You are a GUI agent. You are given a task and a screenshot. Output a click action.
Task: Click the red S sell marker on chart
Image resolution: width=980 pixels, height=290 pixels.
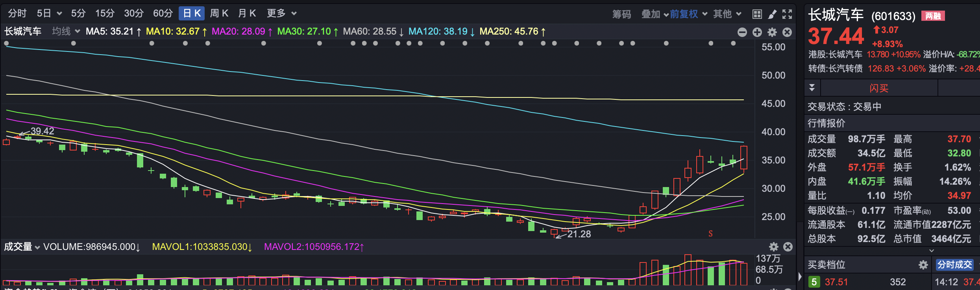710,233
